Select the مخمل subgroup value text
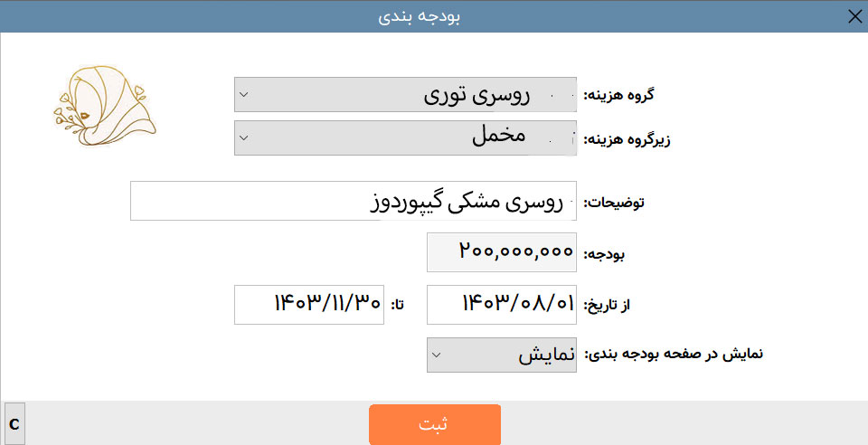The width and height of the screenshot is (868, 445). pyautogui.click(x=499, y=137)
